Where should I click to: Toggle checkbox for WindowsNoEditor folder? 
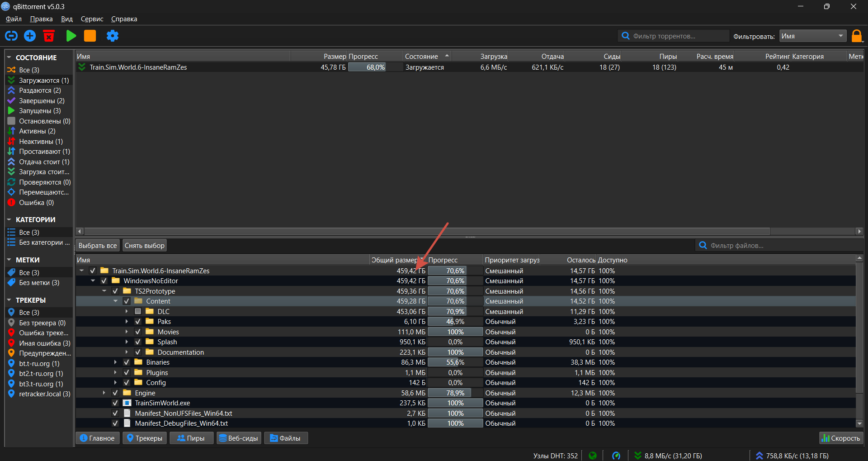pos(104,281)
